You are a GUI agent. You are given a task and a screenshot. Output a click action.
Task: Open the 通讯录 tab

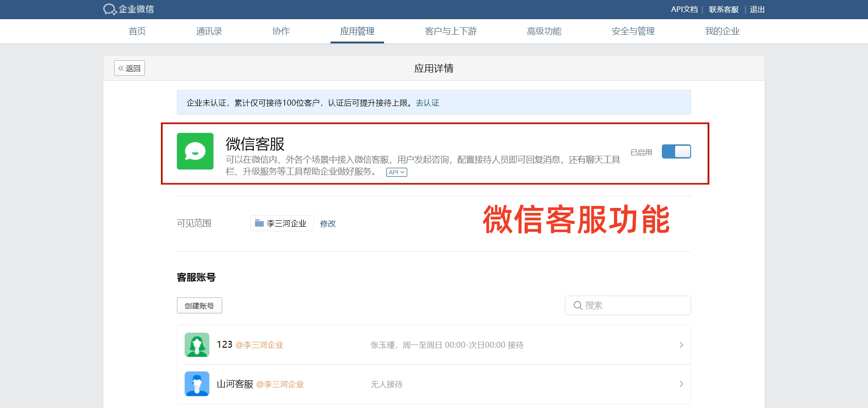point(209,31)
